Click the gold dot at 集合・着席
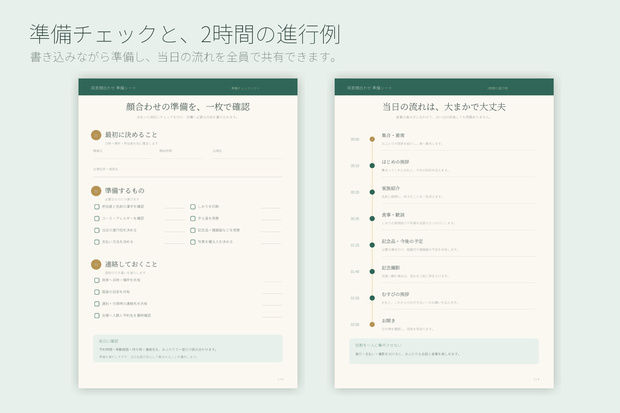This screenshot has width=620, height=413. [x=372, y=139]
